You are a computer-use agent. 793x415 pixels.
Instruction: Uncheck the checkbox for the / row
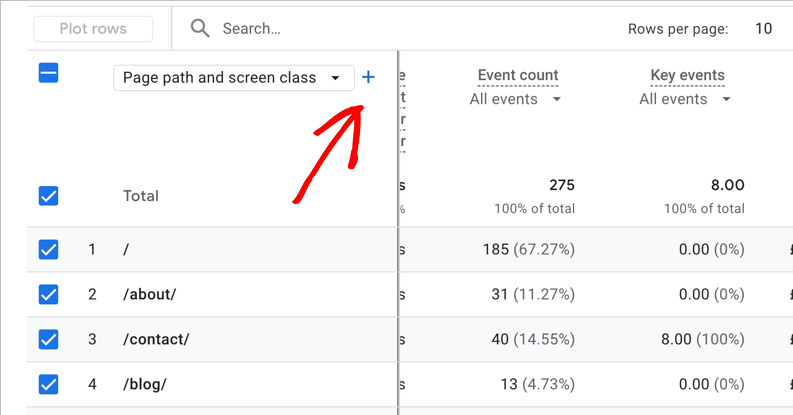pyautogui.click(x=48, y=249)
